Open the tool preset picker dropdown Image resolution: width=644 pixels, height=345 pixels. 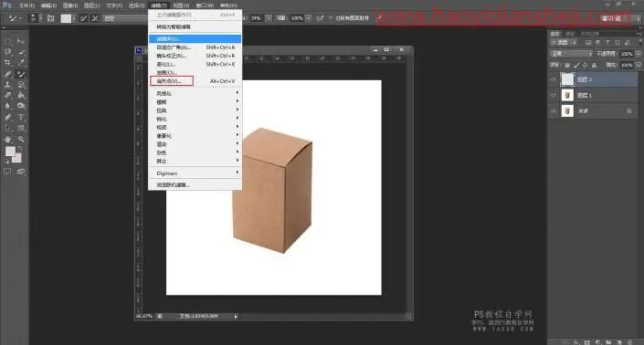[20, 18]
